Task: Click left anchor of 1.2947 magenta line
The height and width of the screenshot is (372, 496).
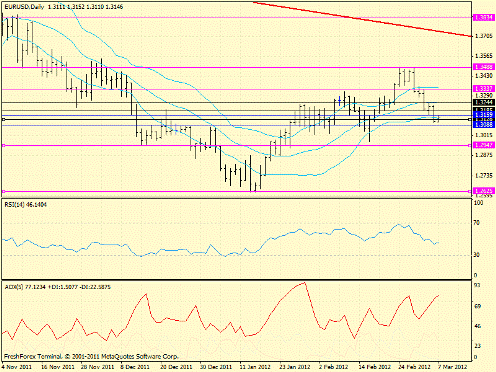Action: (x=3, y=145)
